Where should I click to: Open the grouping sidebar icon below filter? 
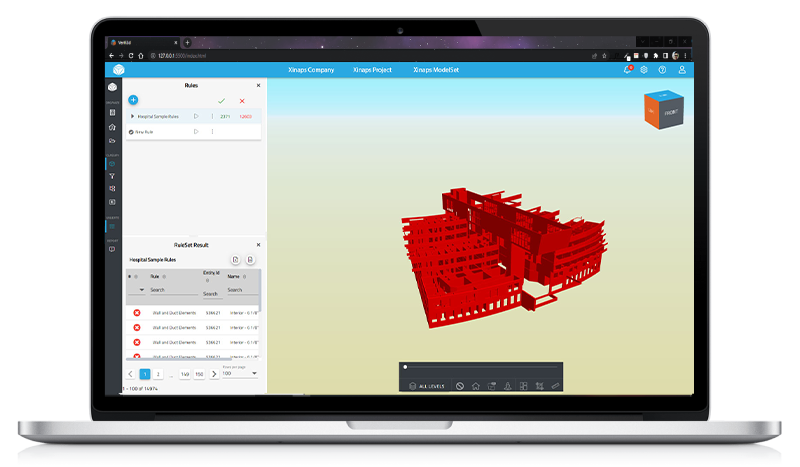(x=112, y=188)
